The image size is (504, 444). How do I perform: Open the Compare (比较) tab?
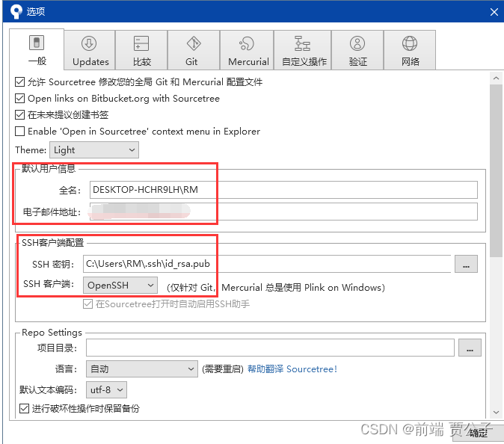click(141, 50)
